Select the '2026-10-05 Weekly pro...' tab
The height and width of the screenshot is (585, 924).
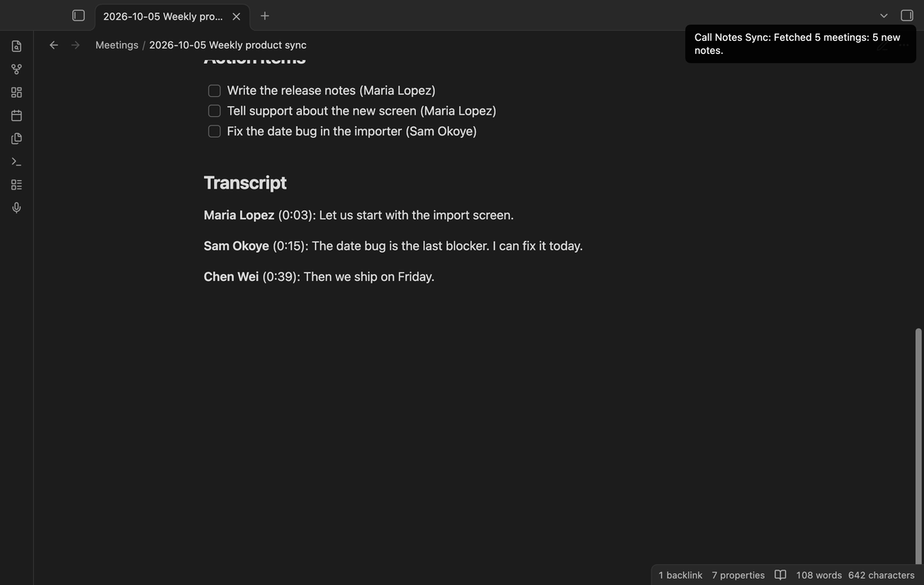coord(172,16)
